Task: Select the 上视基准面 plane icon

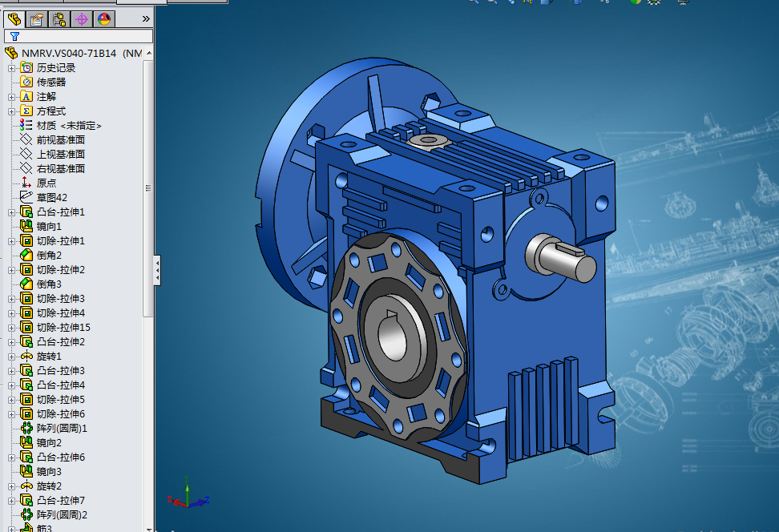Action: pos(26,154)
